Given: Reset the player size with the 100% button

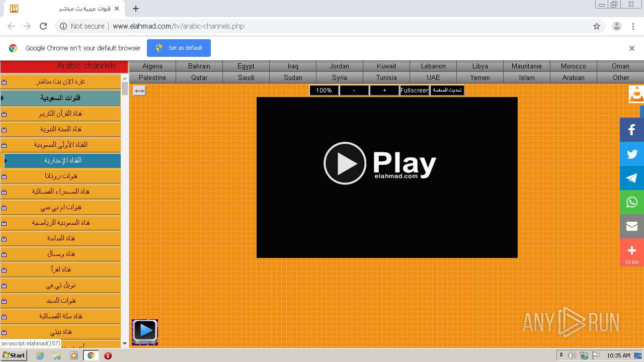Looking at the screenshot, I should (x=324, y=90).
